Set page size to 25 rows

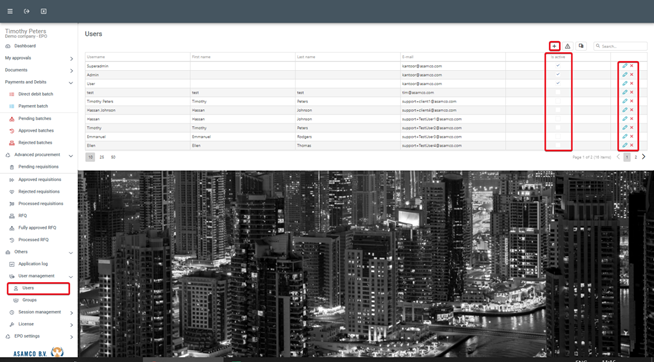[x=102, y=157]
